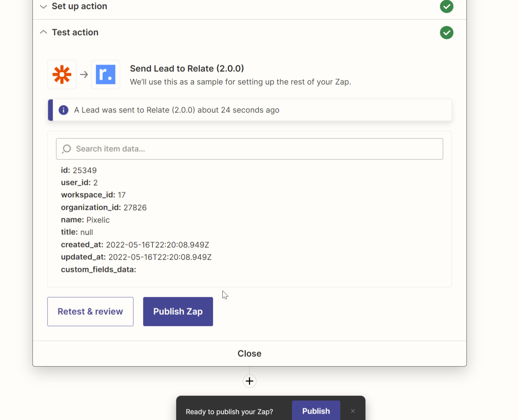519x420 pixels.
Task: Click the Publish Zap button
Action: click(x=178, y=311)
